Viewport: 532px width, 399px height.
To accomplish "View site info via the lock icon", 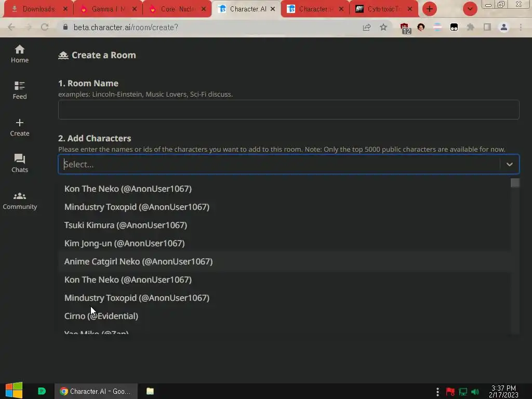I will coord(65,27).
